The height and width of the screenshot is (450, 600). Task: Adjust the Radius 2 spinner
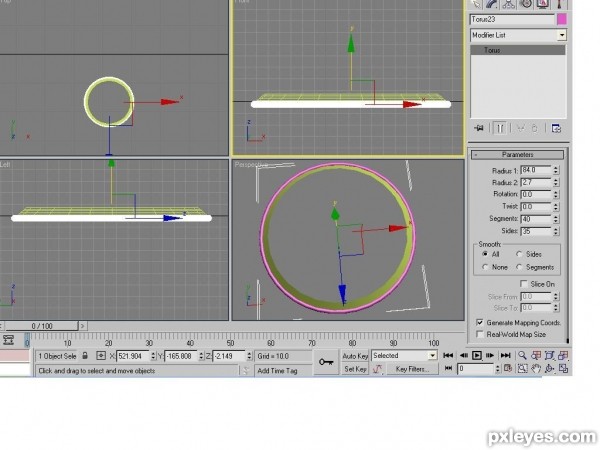tap(556, 182)
